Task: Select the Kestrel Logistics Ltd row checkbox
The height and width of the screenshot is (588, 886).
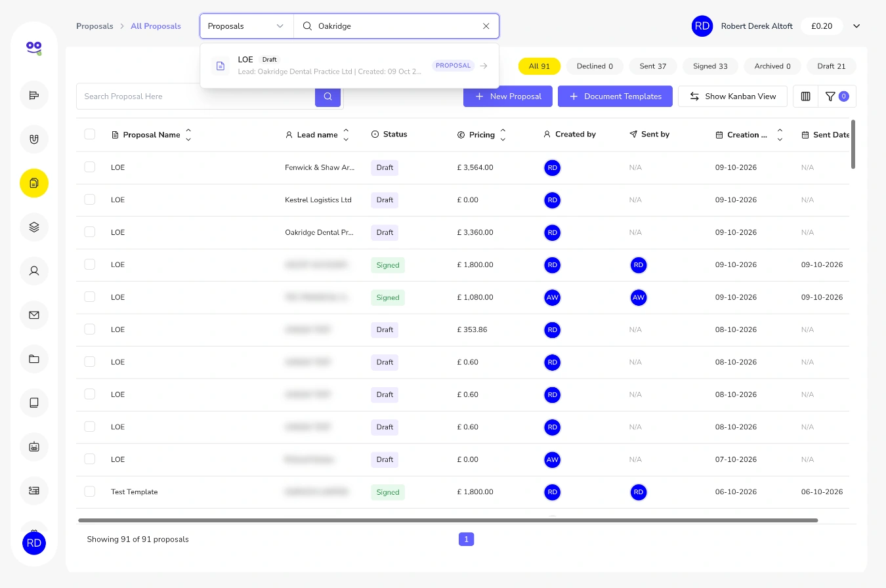Action: pyautogui.click(x=90, y=199)
